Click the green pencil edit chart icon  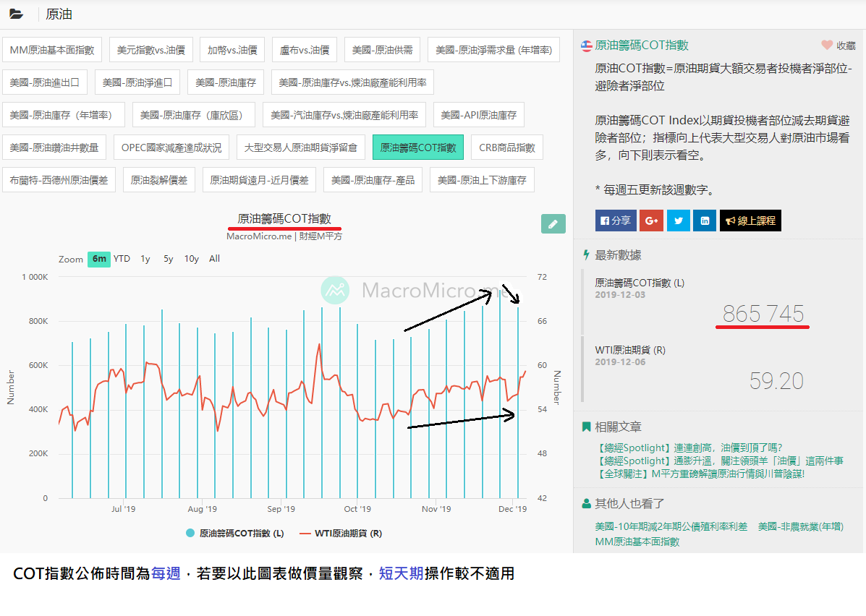click(553, 224)
